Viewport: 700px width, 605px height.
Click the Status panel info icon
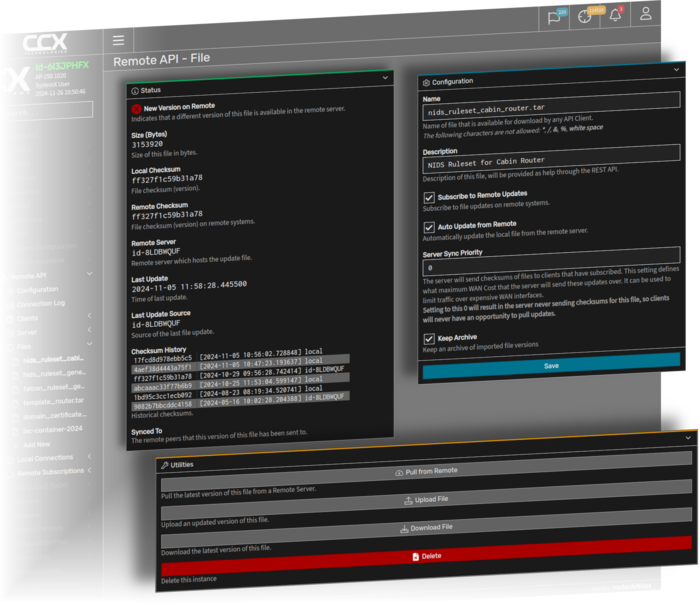coord(135,91)
